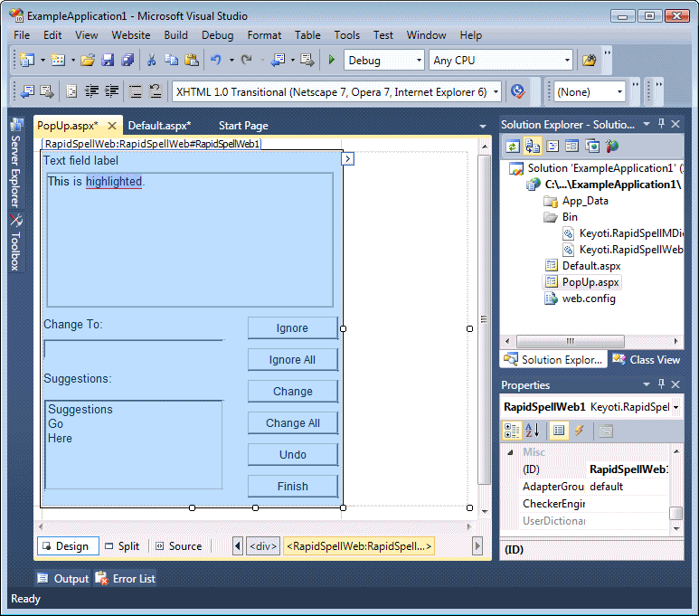
Task: Open the Server Explorer side tab
Action: (x=16, y=162)
